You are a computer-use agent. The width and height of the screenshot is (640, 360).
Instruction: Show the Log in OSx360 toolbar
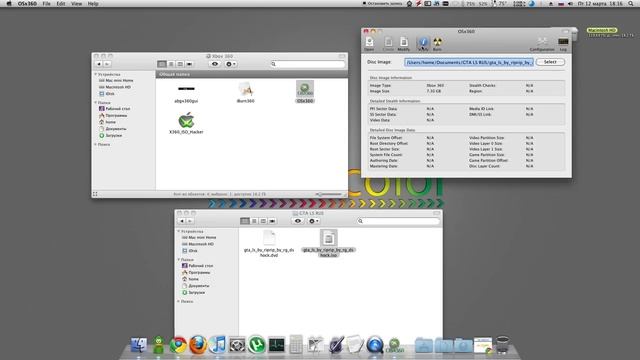pos(563,44)
